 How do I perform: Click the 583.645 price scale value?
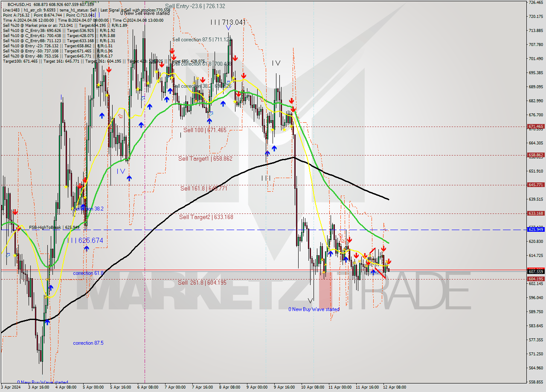[536, 326]
